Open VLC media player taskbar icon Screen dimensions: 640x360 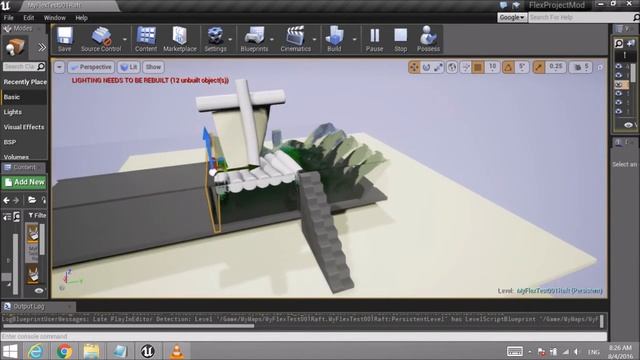tap(176, 351)
